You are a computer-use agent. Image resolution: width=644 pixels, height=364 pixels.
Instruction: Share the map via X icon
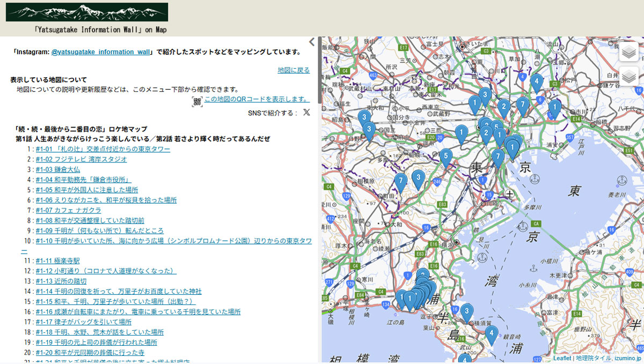click(306, 113)
